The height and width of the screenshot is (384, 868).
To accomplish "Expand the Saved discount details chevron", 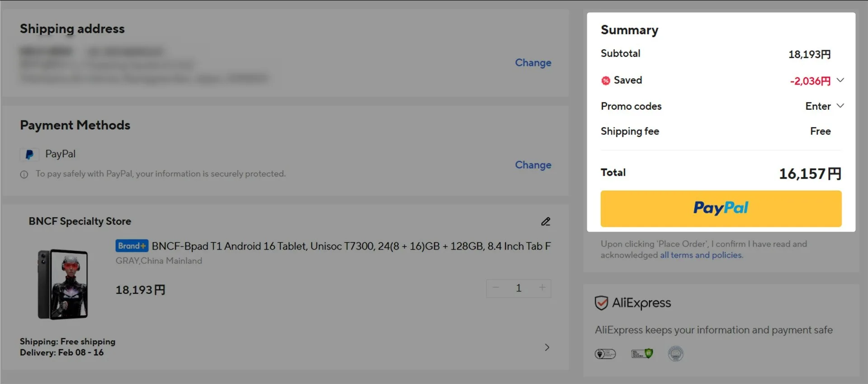I will (840, 81).
